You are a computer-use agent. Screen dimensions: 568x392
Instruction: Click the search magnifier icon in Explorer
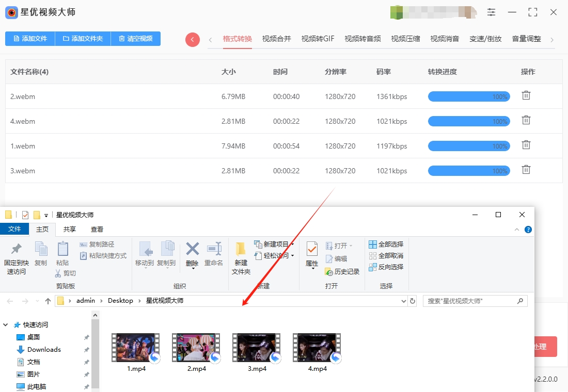(x=520, y=301)
